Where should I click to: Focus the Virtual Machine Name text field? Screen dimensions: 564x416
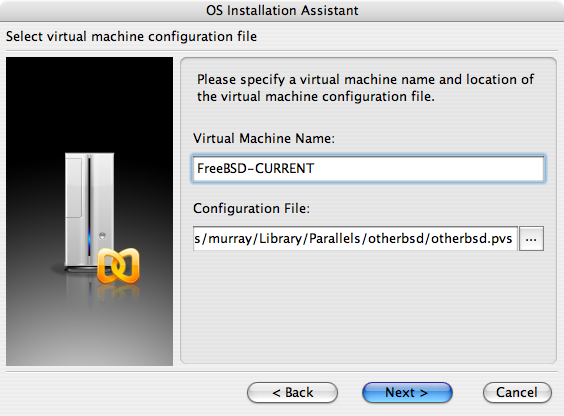[368, 169]
